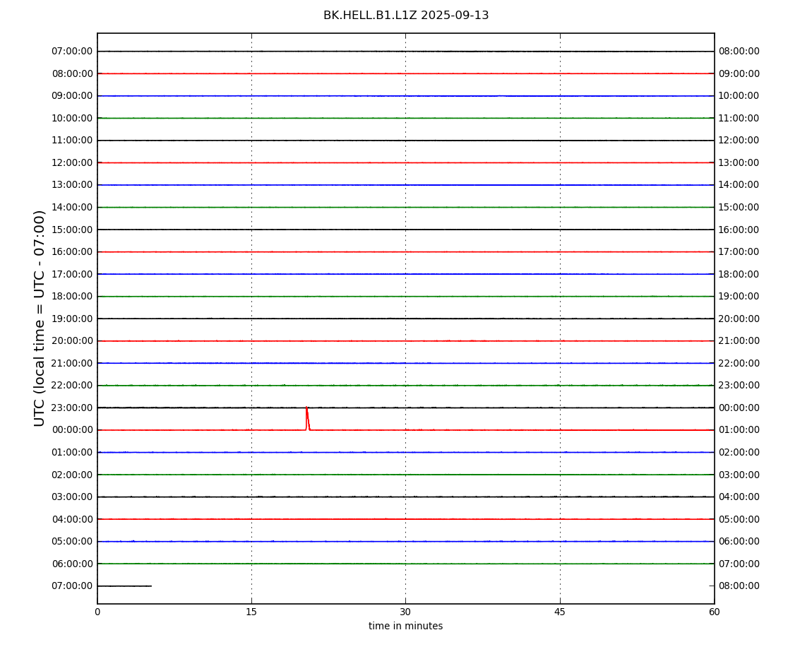Select left-axis label 14:00:00
This screenshot has width=812, height=671.
tap(72, 207)
